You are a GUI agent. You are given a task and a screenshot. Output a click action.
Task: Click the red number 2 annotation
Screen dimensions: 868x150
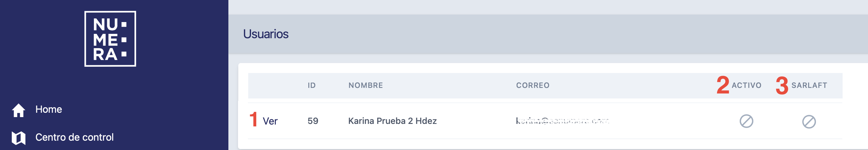723,85
